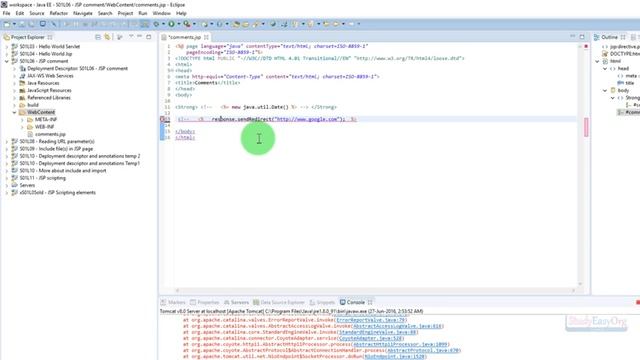Open CoyoteAdapter.java link in console
The height and width of the screenshot is (360, 640).
(x=371, y=338)
